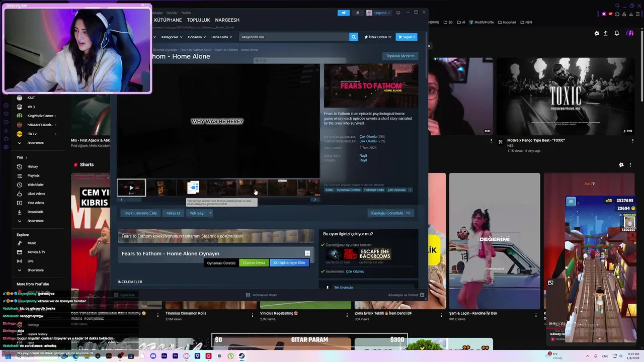Expand Show more under subscriptions
644x362 pixels.
click(35, 143)
